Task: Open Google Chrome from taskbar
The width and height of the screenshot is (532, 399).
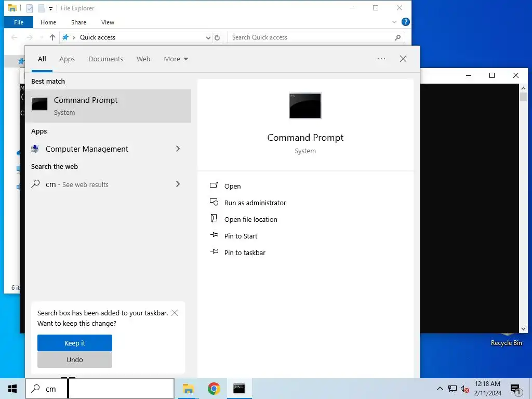Action: click(x=214, y=389)
